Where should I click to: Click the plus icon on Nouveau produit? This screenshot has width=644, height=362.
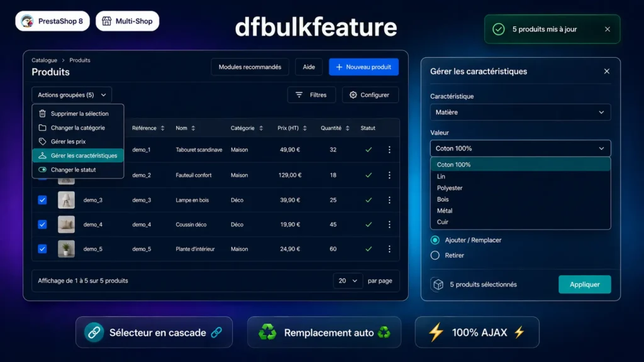click(339, 67)
